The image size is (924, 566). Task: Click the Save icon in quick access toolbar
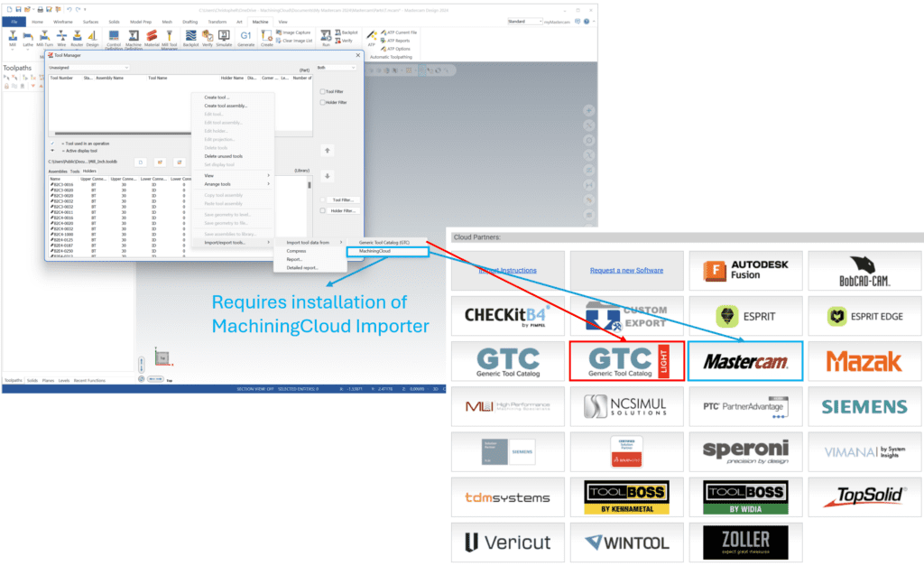point(18,9)
